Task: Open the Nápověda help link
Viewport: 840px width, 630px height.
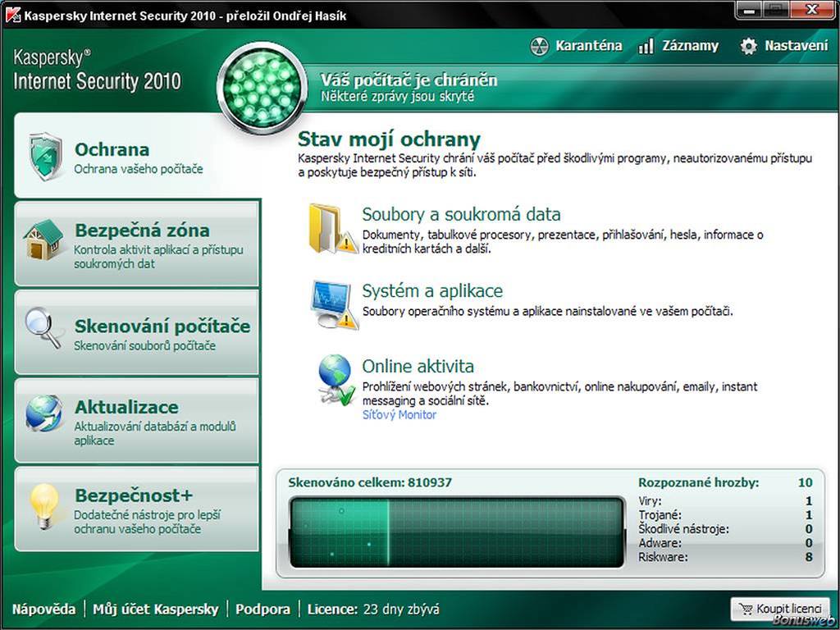Action: tap(43, 609)
